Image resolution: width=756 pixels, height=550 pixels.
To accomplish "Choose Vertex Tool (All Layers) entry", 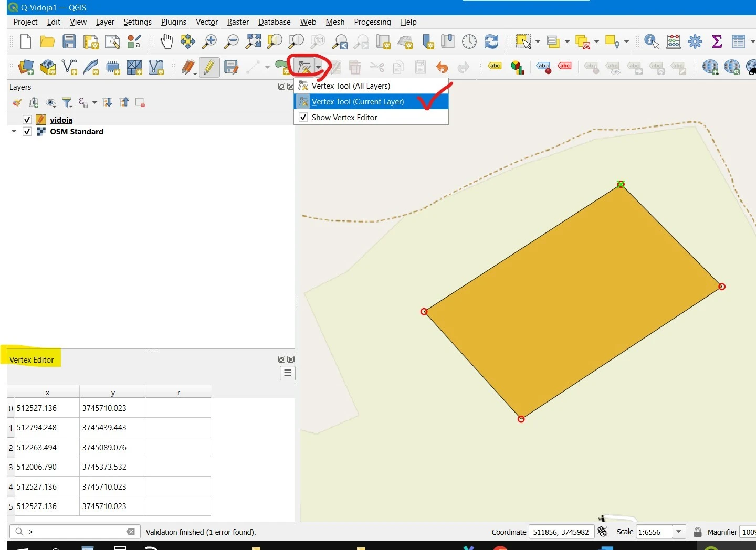I will pyautogui.click(x=371, y=86).
